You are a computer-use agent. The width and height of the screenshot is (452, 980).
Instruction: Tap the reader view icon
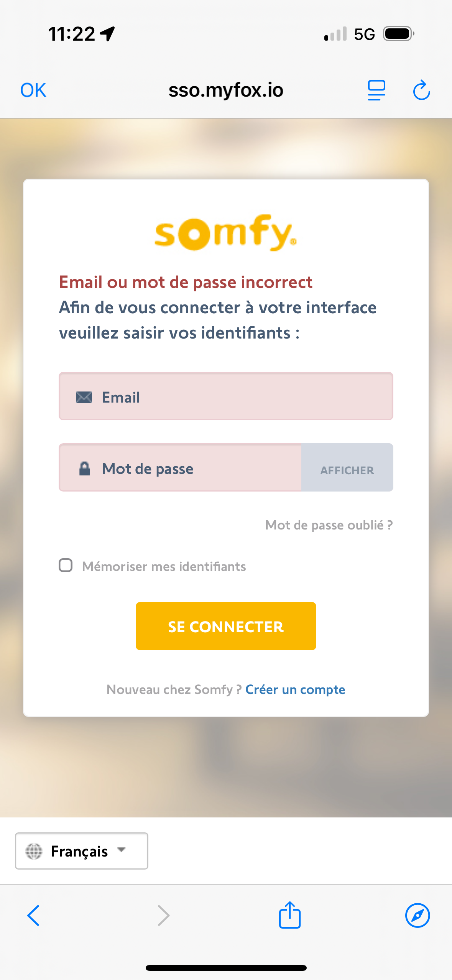(376, 90)
